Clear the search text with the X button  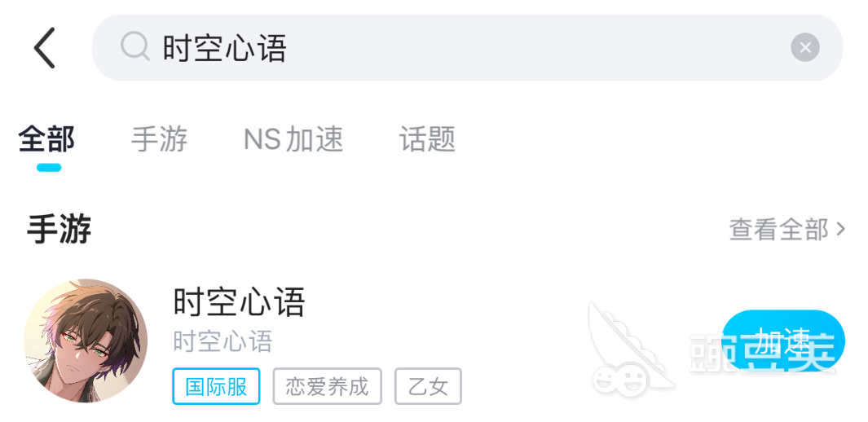[805, 47]
